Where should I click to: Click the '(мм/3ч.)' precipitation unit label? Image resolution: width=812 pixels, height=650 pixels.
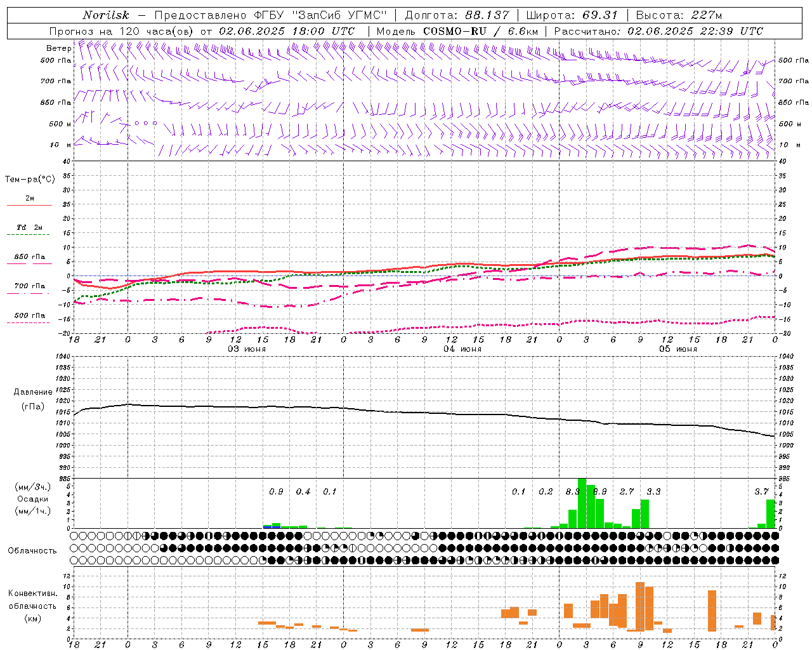[x=32, y=487]
